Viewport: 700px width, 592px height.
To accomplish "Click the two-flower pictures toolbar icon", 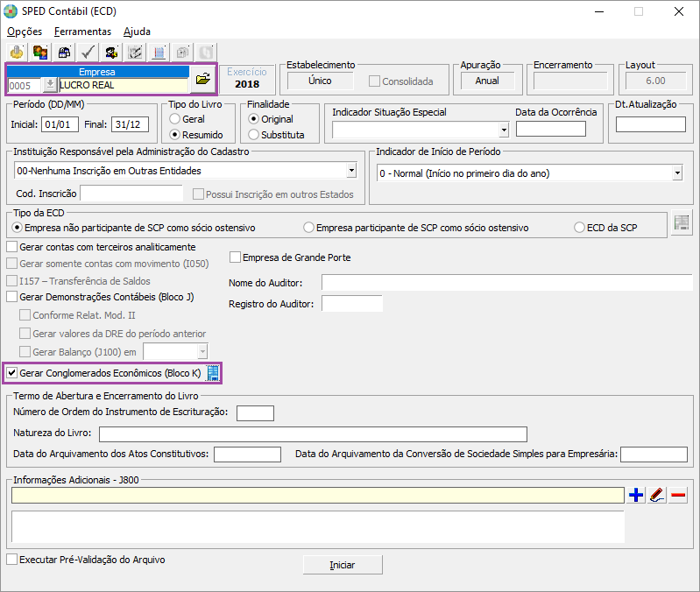I will click(40, 53).
